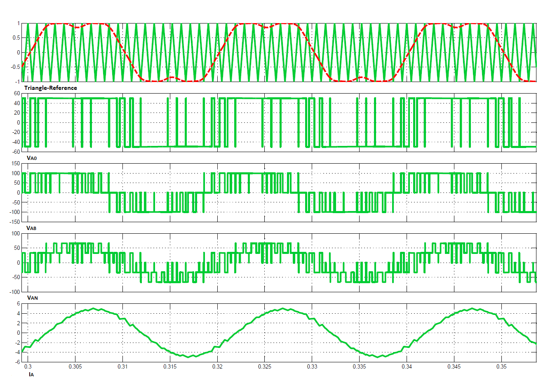Click the IA plot label
Viewport: 555px width, 392px height.
31,374
